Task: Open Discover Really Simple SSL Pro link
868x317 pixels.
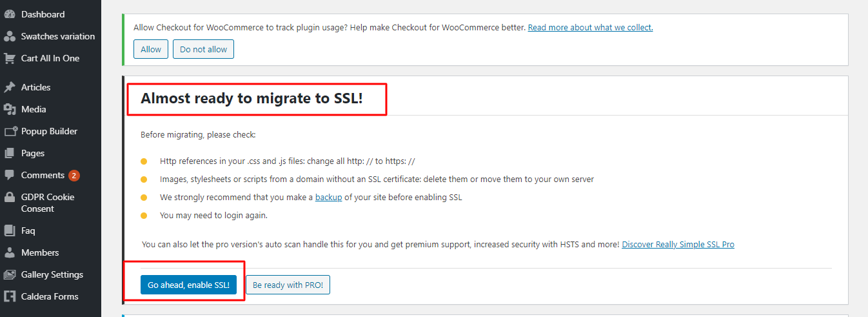Action: pyautogui.click(x=678, y=245)
